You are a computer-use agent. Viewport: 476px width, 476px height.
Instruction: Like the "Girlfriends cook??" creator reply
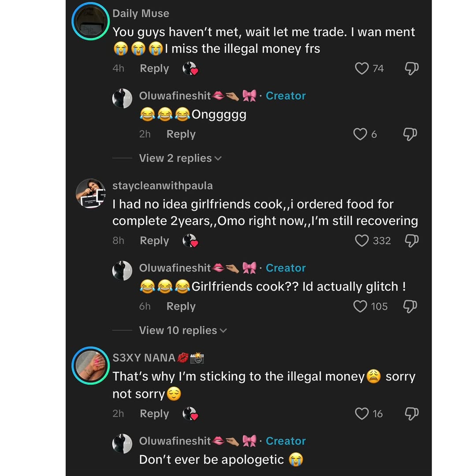click(361, 306)
